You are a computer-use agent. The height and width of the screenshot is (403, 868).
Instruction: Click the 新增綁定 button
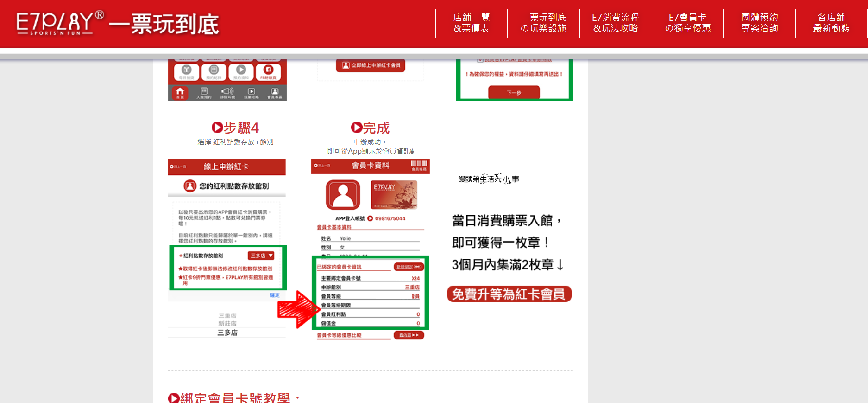[409, 267]
